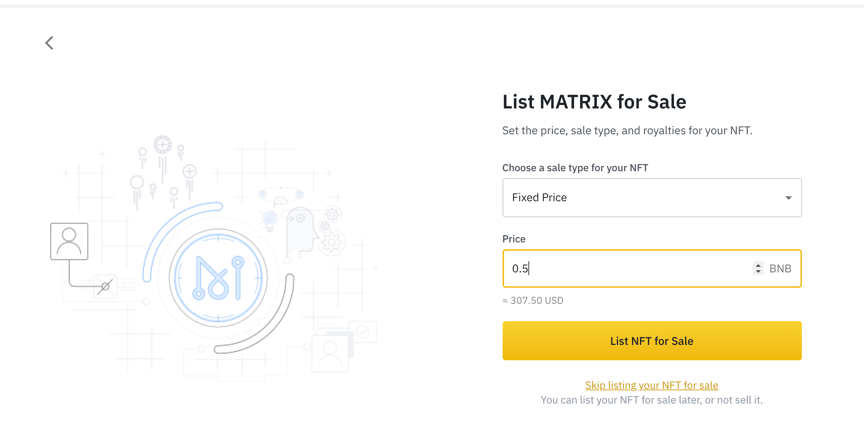The image size is (864, 437).
Task: Click the List MATRIX for Sale heading
Action: [594, 102]
